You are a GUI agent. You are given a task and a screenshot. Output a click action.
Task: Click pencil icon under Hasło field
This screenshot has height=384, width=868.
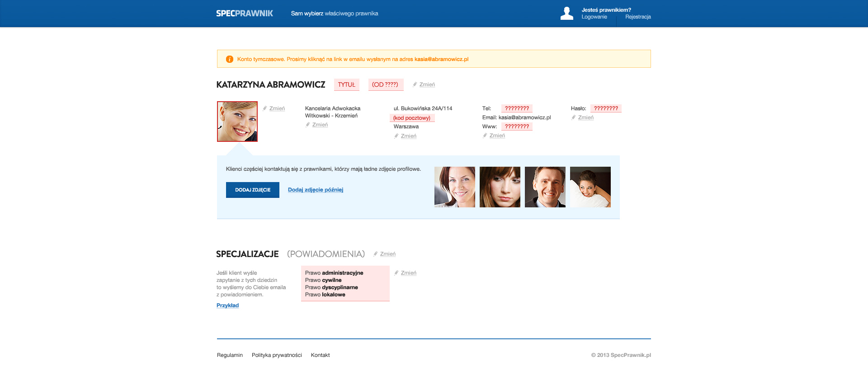pyautogui.click(x=573, y=117)
